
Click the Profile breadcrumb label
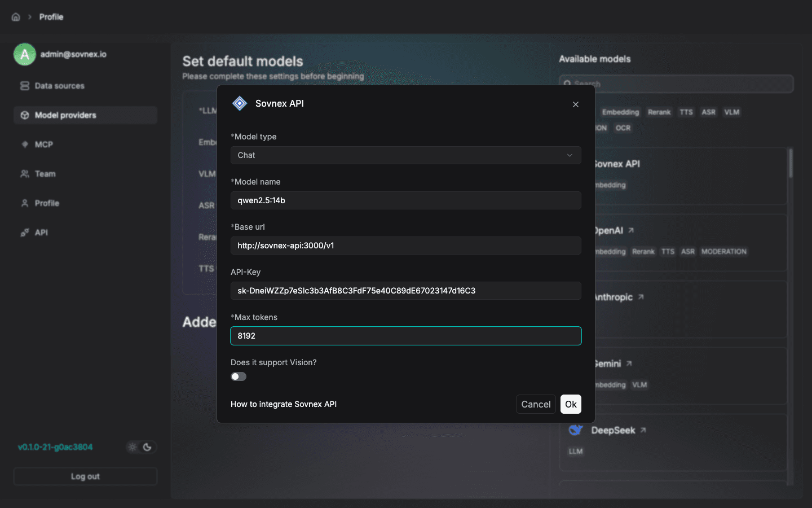click(x=51, y=17)
